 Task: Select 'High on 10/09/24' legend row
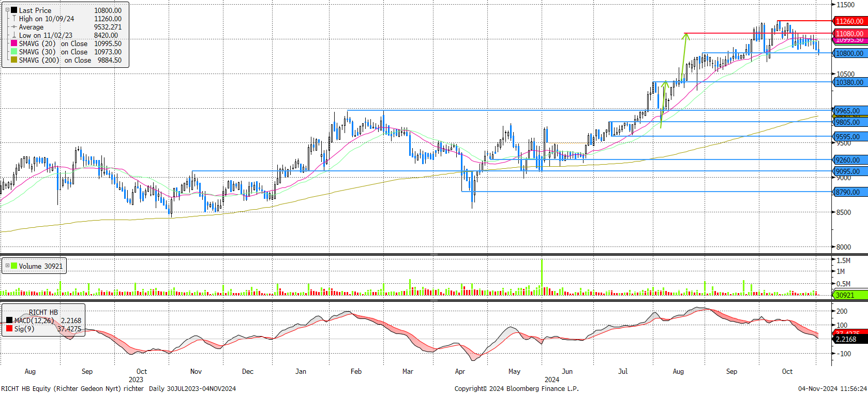pyautogui.click(x=47, y=19)
